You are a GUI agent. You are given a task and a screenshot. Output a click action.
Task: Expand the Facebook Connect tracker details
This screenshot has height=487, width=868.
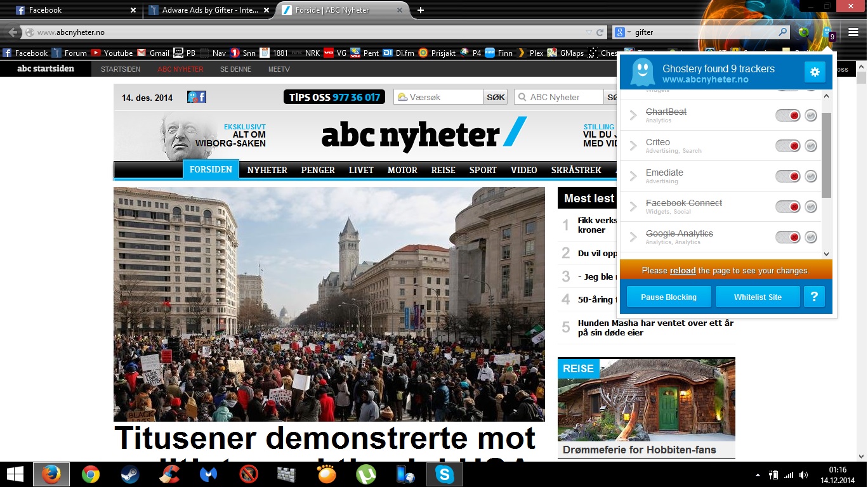pos(633,207)
